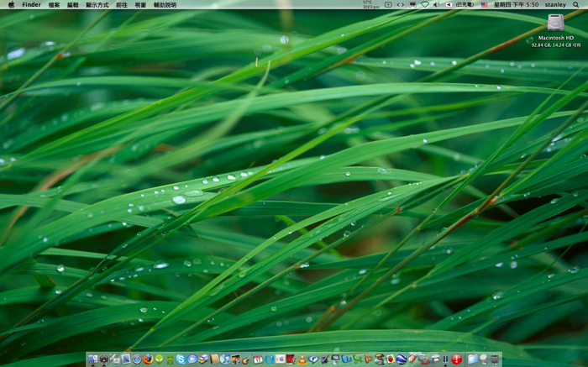The width and height of the screenshot is (588, 367).
Task: Open the 視窗 menu
Action: click(x=140, y=5)
